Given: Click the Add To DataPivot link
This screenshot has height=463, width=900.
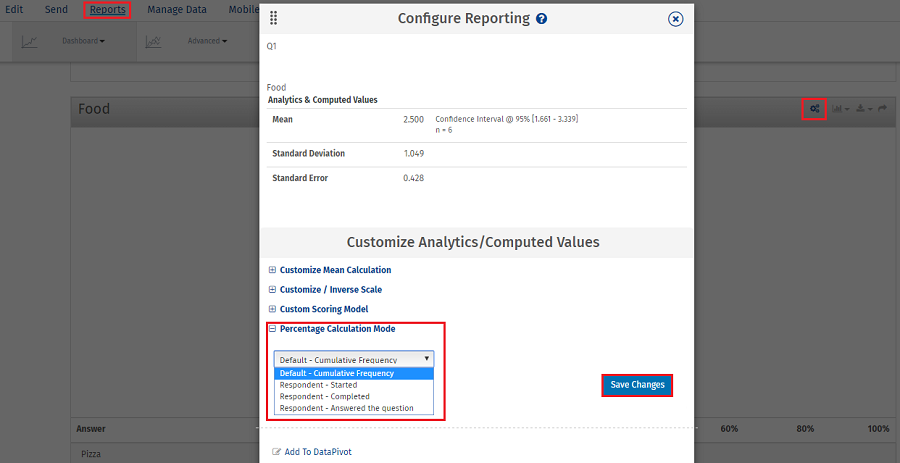Looking at the screenshot, I should 317,452.
